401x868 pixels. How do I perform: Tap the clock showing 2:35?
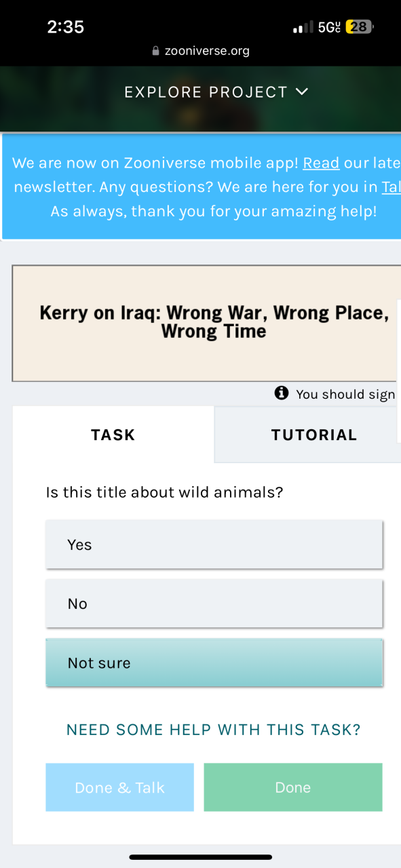point(66,27)
